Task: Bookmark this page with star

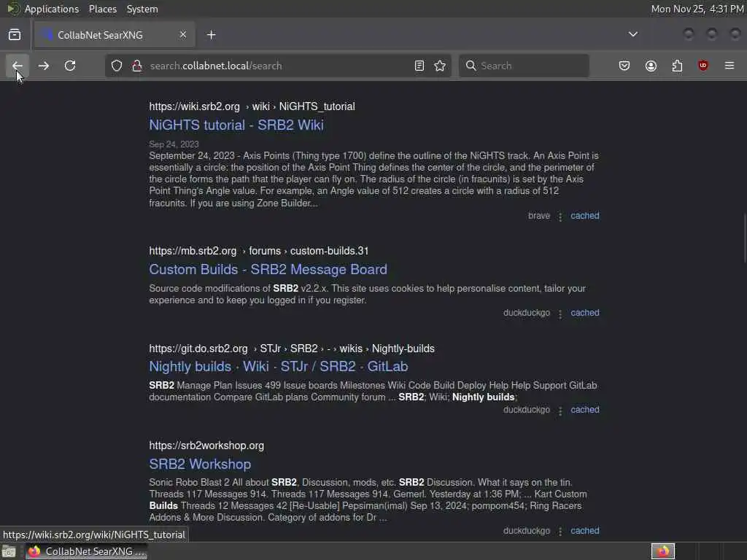Action: 440,66
